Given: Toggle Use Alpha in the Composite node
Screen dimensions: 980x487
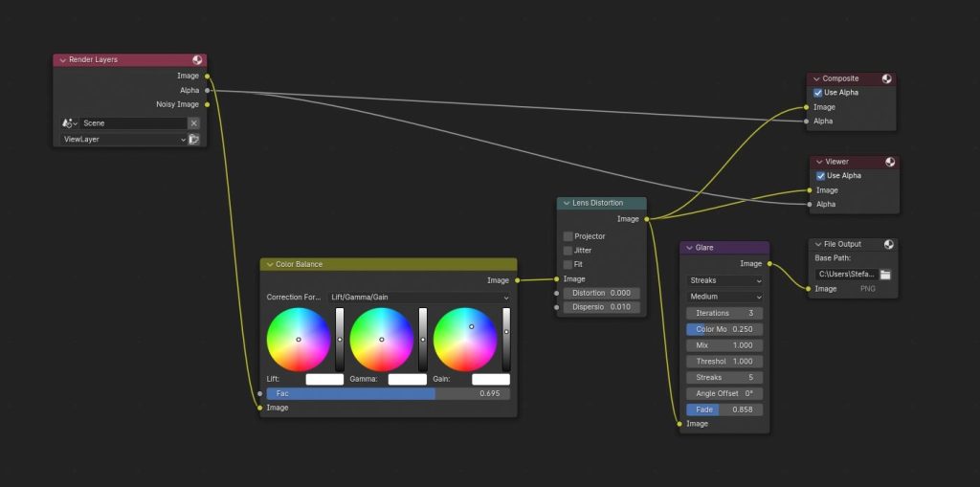Looking at the screenshot, I should [x=817, y=93].
